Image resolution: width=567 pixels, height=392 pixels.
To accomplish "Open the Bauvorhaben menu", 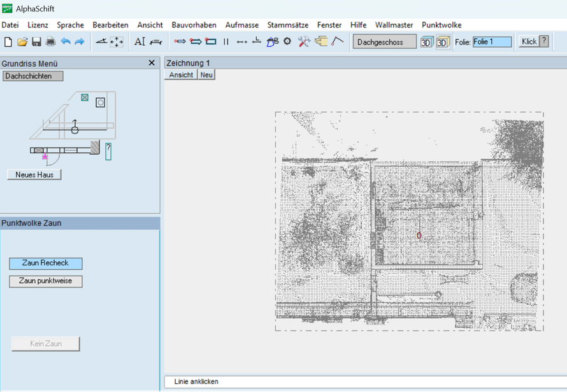I will click(x=194, y=25).
